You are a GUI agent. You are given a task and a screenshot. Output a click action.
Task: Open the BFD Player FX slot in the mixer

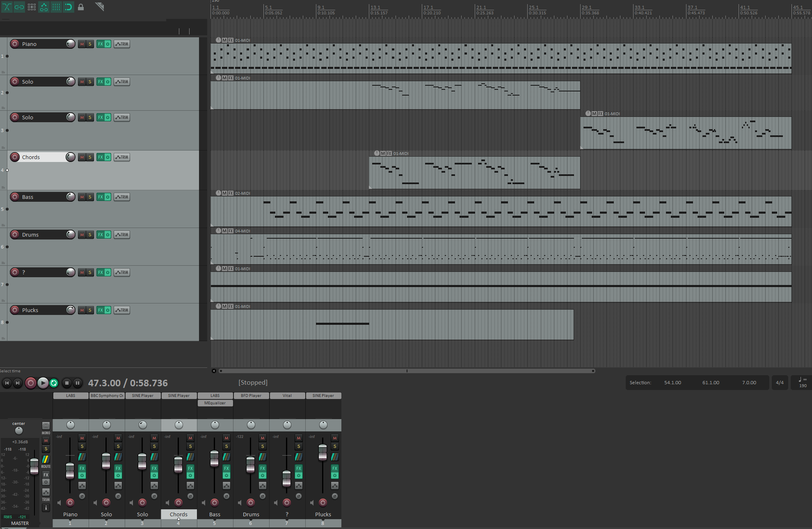click(251, 396)
